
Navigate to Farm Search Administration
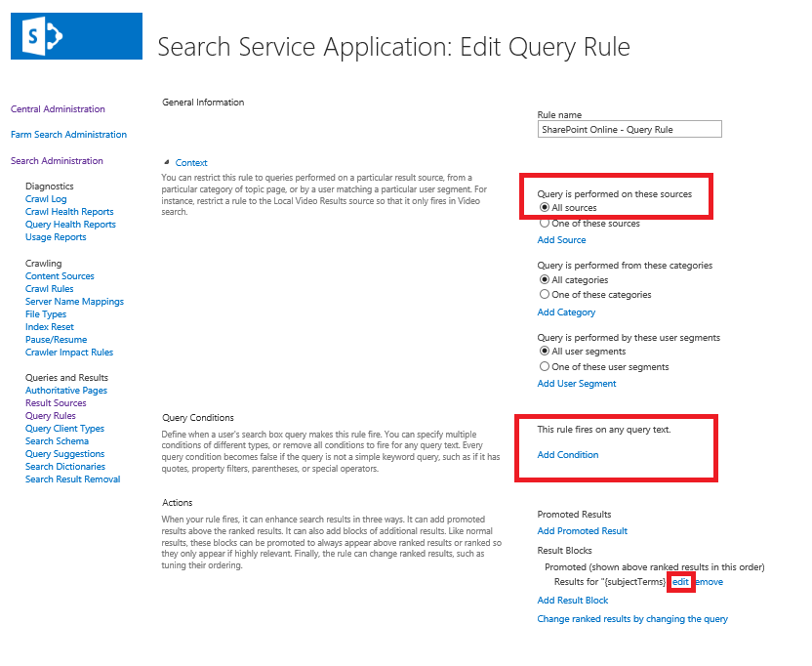[69, 134]
